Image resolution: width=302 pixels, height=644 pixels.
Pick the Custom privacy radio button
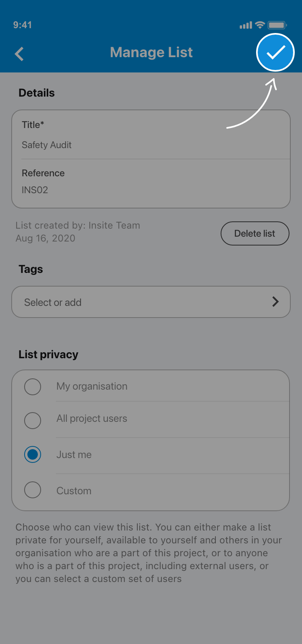click(33, 490)
